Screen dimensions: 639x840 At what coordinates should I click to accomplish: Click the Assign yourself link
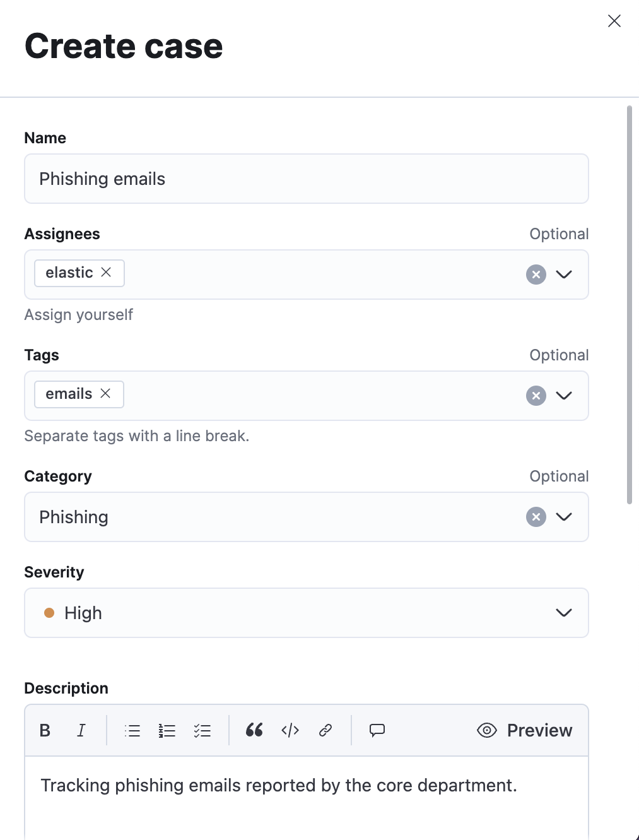pos(79,315)
